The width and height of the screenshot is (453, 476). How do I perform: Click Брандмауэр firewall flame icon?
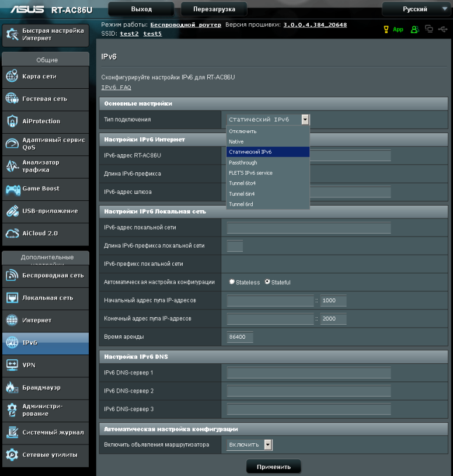point(12,387)
